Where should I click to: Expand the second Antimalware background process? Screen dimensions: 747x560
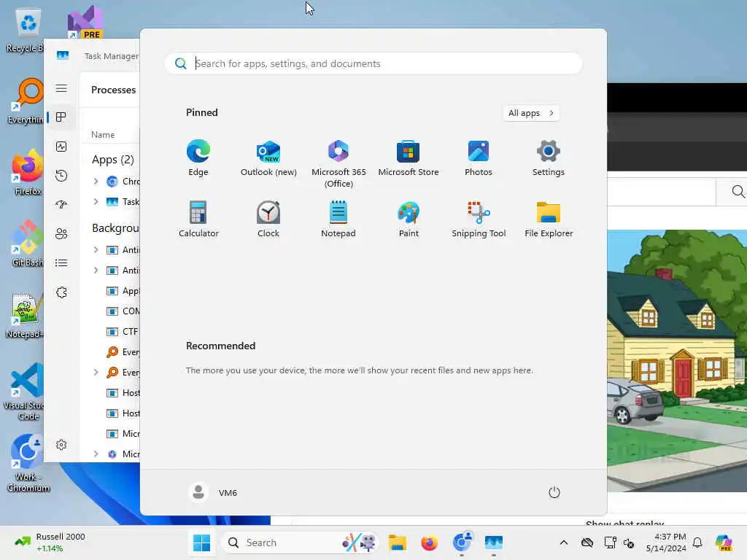96,271
